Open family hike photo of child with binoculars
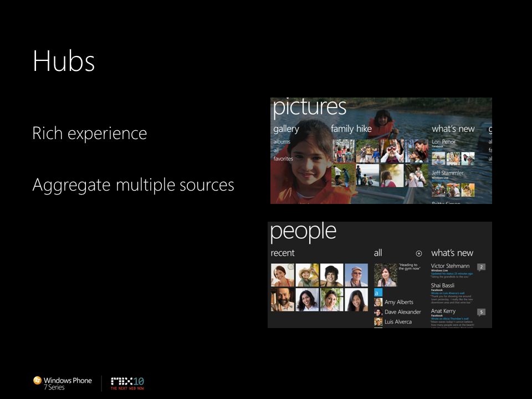The image size is (532, 399). (x=392, y=151)
